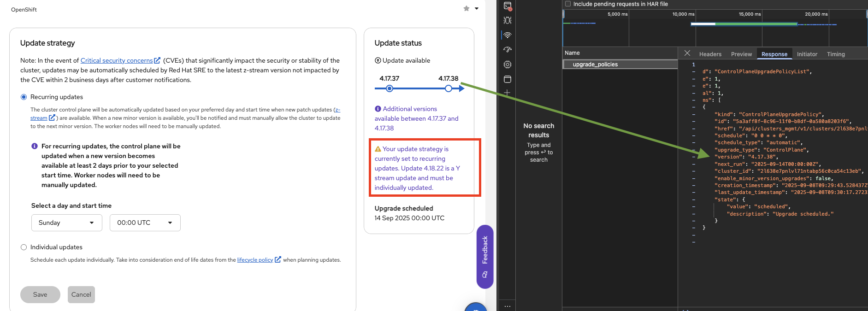Open the Performance gauge icon in DevTools

(x=508, y=50)
